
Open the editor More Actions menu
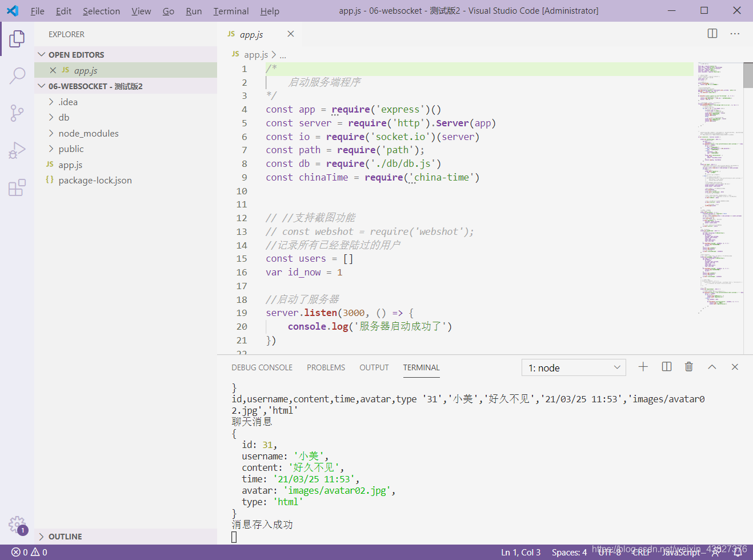click(735, 34)
